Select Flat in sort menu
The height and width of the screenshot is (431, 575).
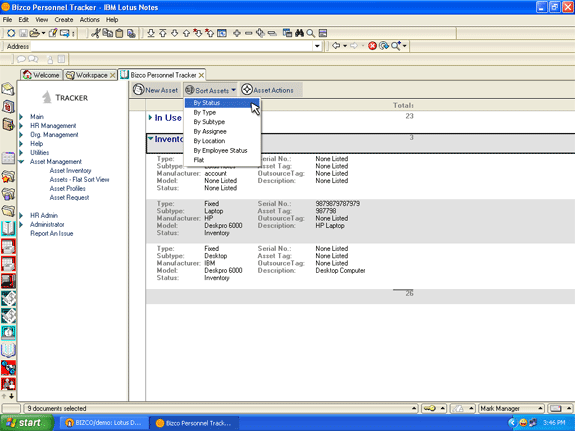(222, 160)
